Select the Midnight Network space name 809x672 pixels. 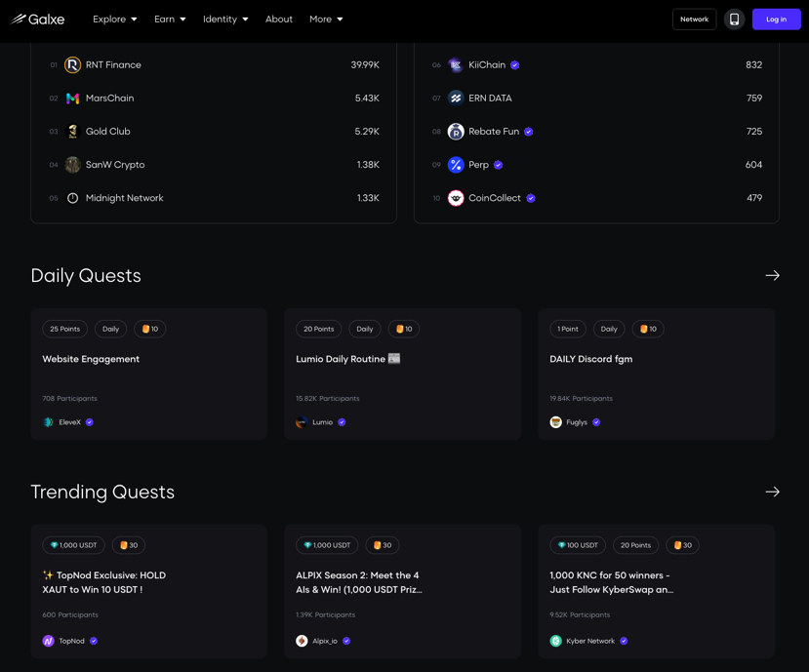tap(124, 198)
